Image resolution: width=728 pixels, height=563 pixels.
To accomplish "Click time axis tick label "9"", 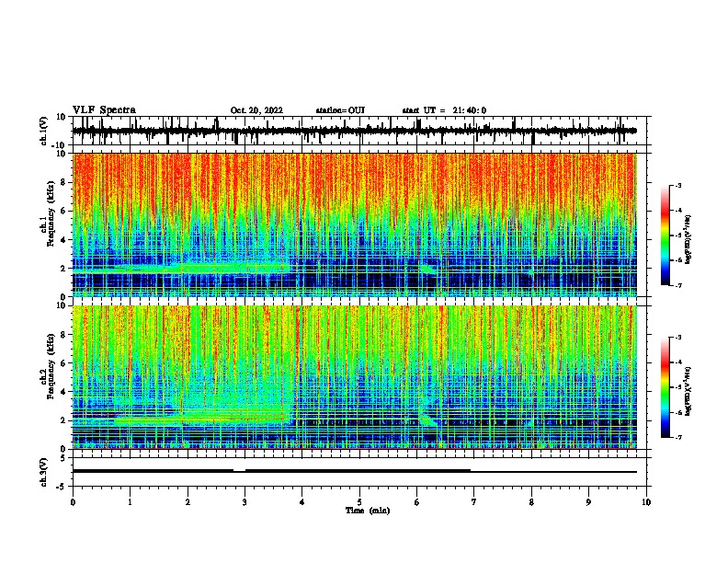I will (x=588, y=502).
